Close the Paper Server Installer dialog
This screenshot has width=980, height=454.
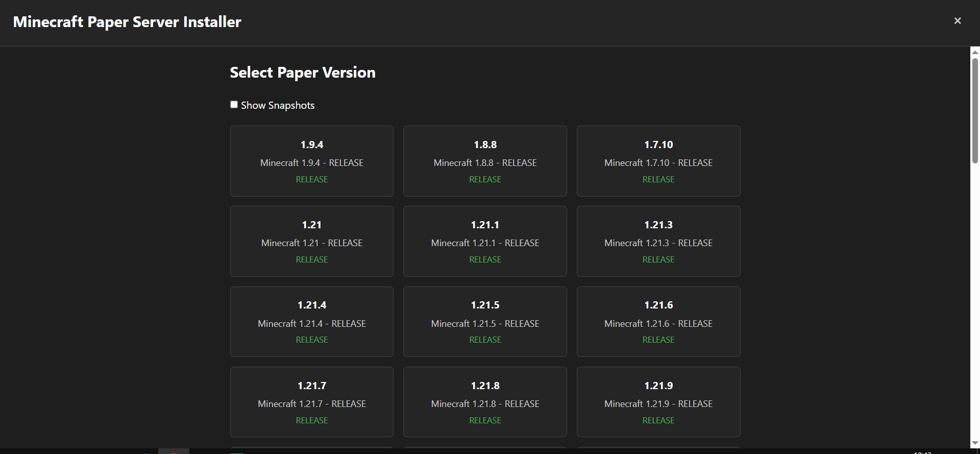[x=958, y=21]
